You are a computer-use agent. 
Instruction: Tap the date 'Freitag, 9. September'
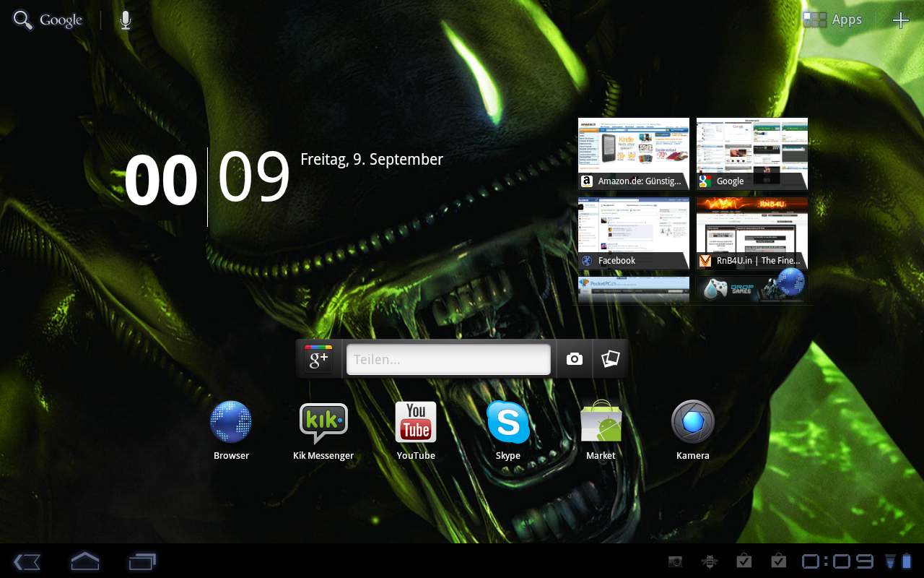coord(372,160)
